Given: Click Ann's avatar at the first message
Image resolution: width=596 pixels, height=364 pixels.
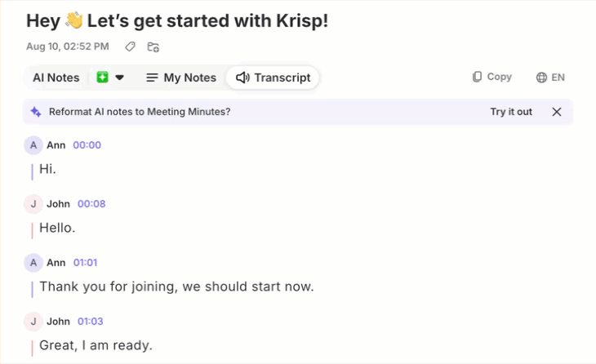Looking at the screenshot, I should point(33,145).
